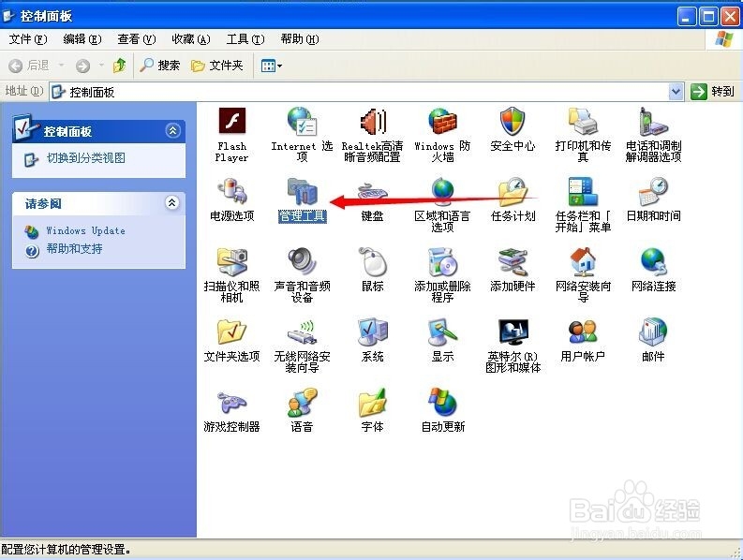Open 帮助和支持 link

point(74,249)
